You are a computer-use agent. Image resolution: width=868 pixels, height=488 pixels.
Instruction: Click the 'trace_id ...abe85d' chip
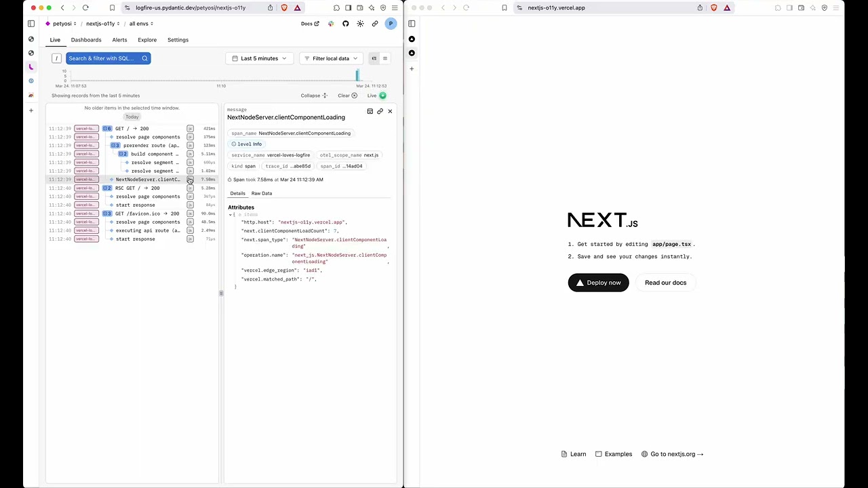click(288, 166)
